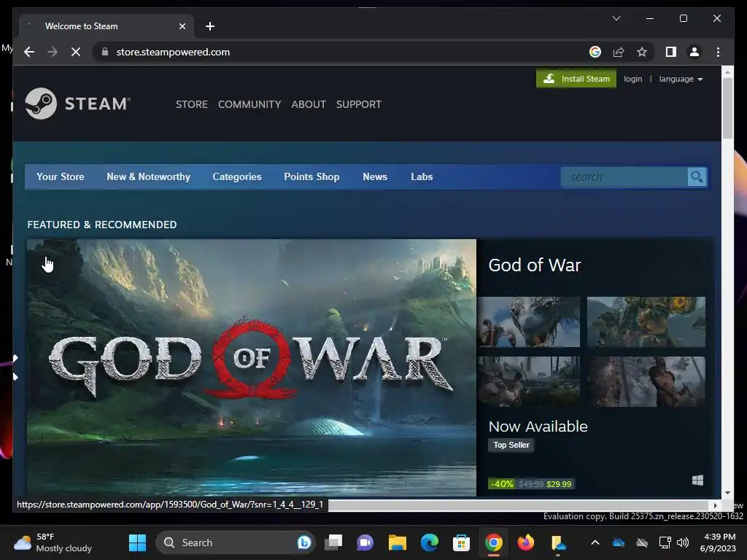Click the golden creature screenshot thumbnail

coord(646,322)
